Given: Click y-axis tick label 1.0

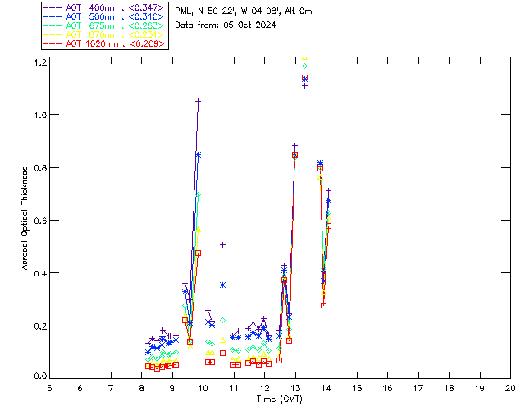Looking at the screenshot, I should click(x=40, y=115).
